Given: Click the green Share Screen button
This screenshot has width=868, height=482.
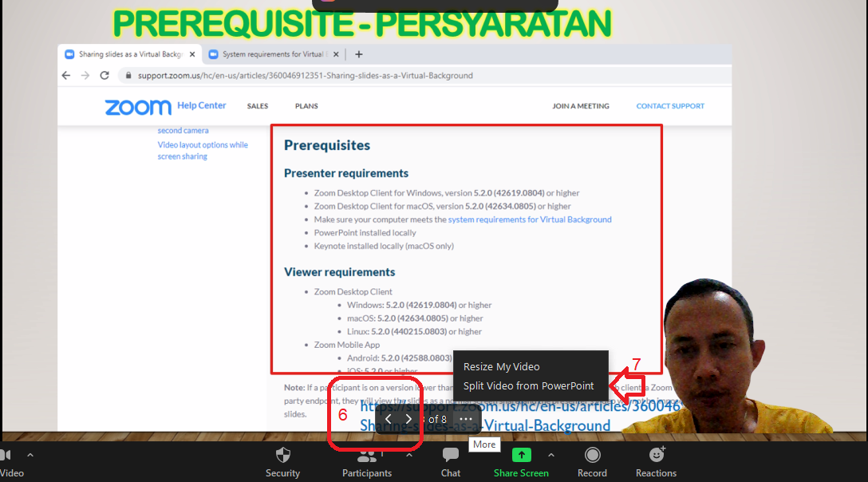Looking at the screenshot, I should click(521, 462).
